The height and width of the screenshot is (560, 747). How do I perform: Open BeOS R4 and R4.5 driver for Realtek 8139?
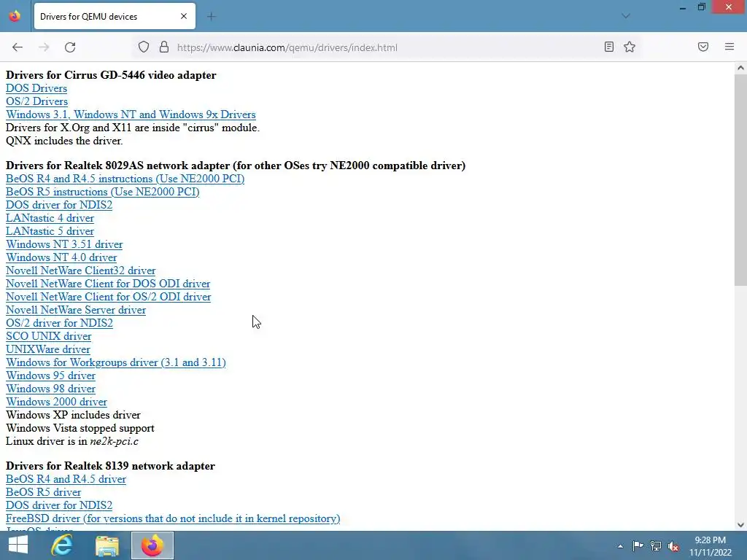66,479
